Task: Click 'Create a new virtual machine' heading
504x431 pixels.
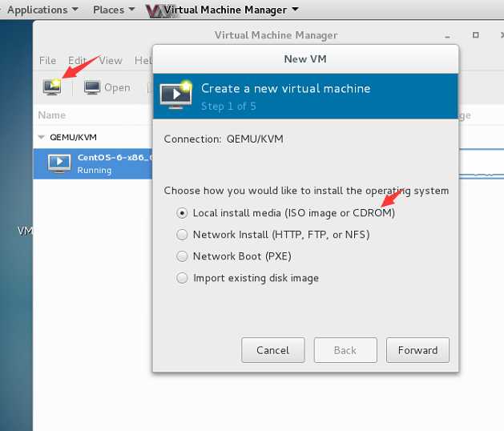Action: tap(286, 88)
